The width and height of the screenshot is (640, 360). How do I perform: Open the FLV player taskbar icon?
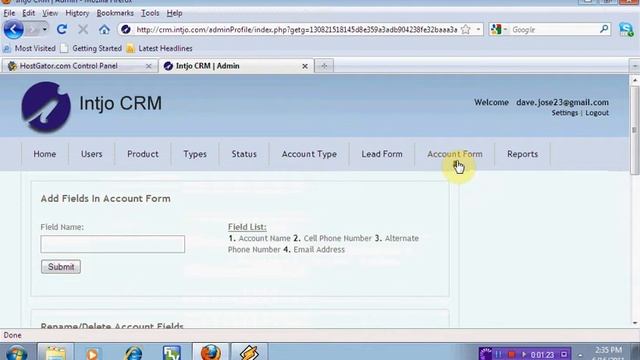point(172,353)
